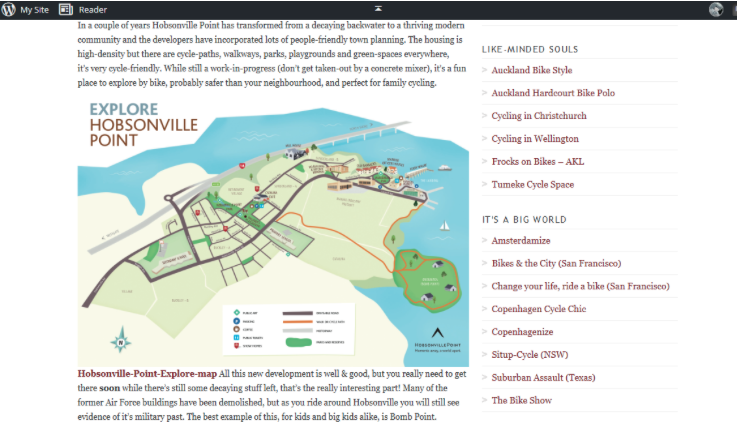The height and width of the screenshot is (428, 738).
Task: Click the WordPress logo icon
Action: point(8,9)
